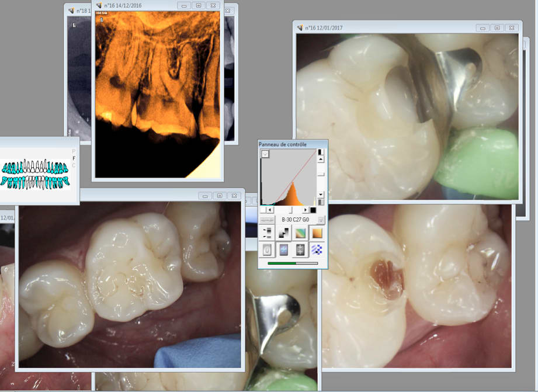
Task: Click the left arrow below the histogram
Action: [269, 210]
